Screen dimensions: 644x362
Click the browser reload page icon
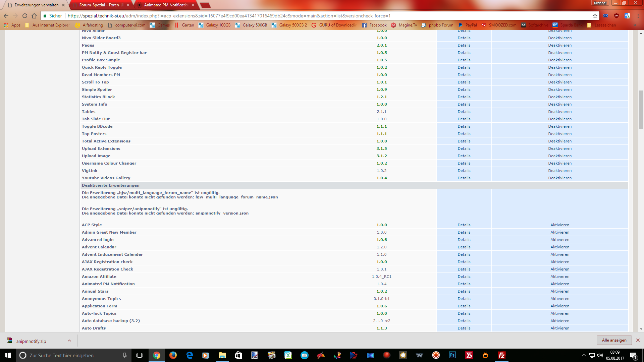point(25,16)
